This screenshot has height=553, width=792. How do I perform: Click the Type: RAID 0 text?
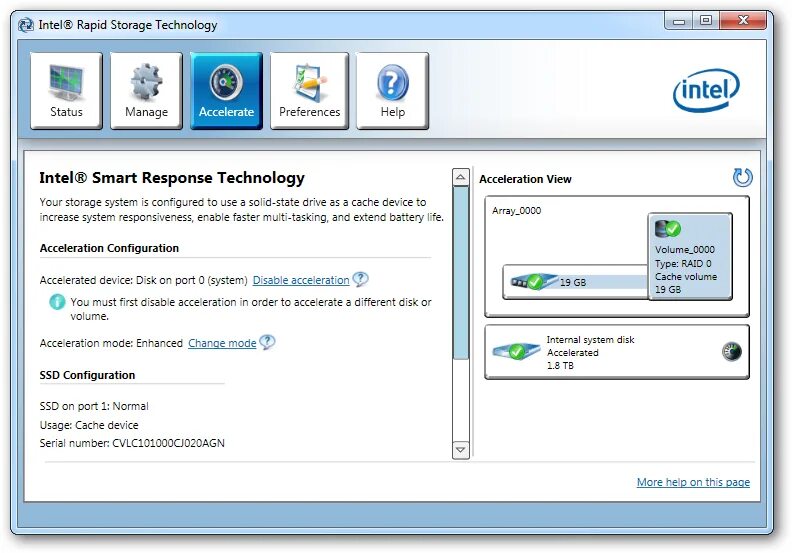click(x=683, y=263)
